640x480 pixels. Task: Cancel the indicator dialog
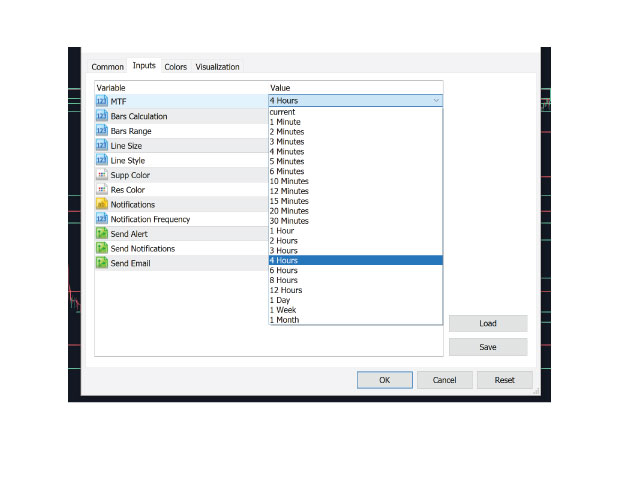point(444,380)
